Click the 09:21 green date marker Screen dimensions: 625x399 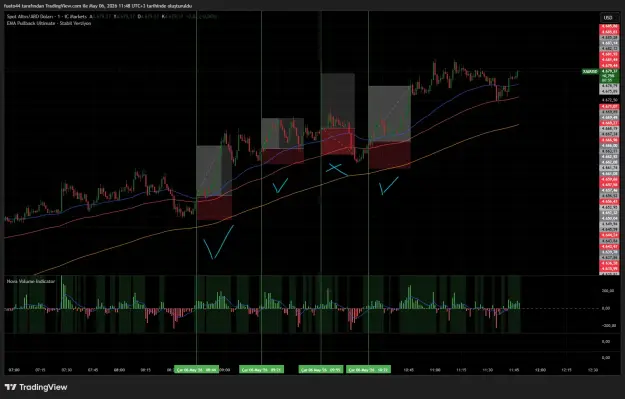pyautogui.click(x=261, y=370)
